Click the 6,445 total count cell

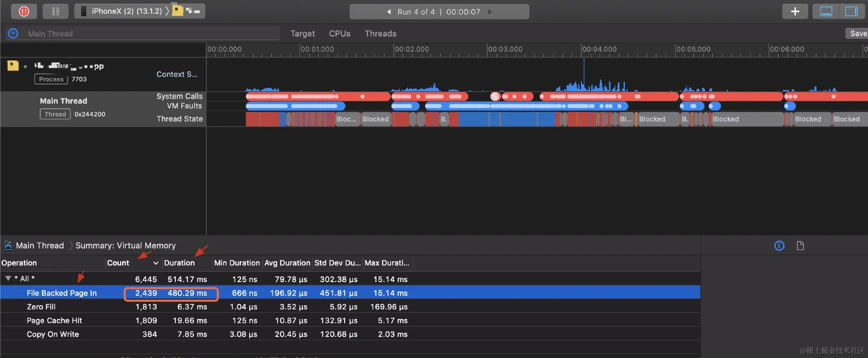click(146, 279)
